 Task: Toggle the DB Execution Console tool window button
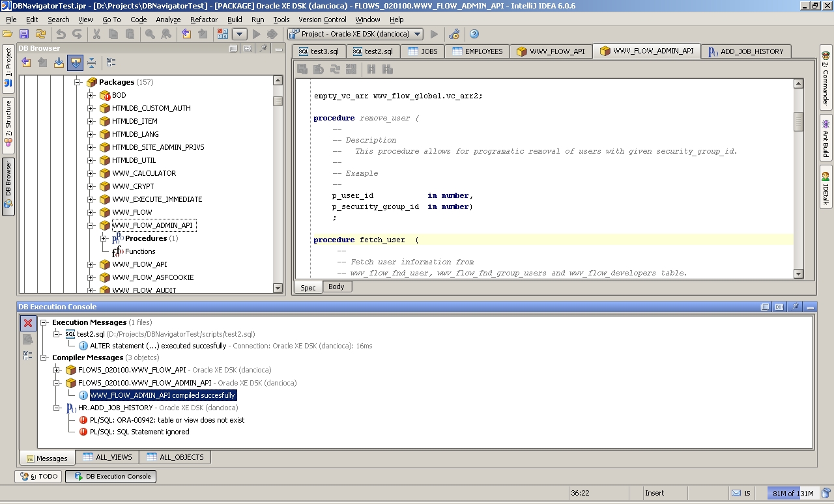pos(111,477)
